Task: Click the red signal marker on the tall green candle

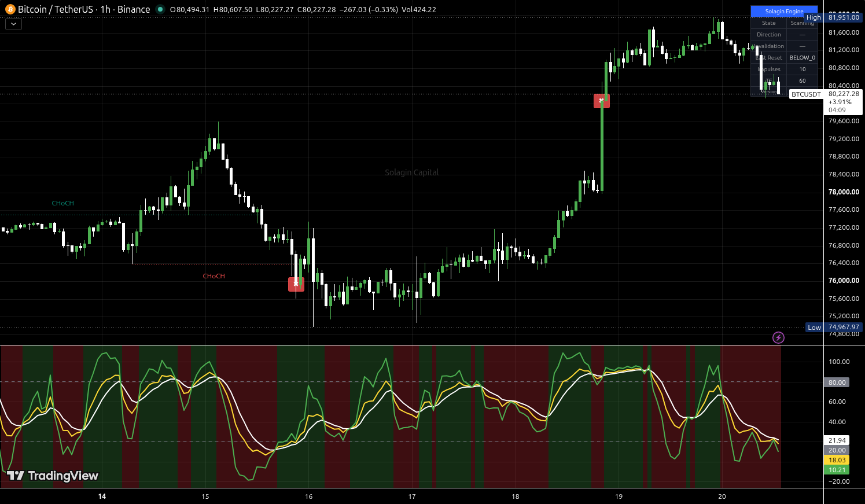Action: 602,101
